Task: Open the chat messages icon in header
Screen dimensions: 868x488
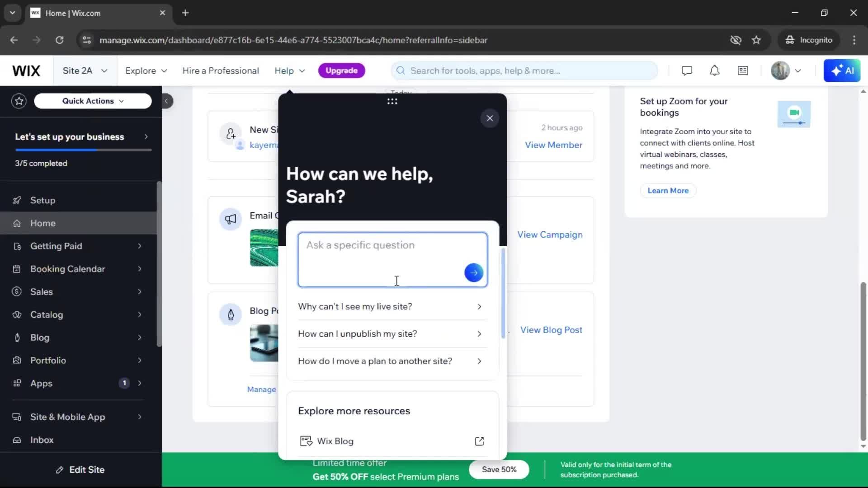Action: [687, 70]
